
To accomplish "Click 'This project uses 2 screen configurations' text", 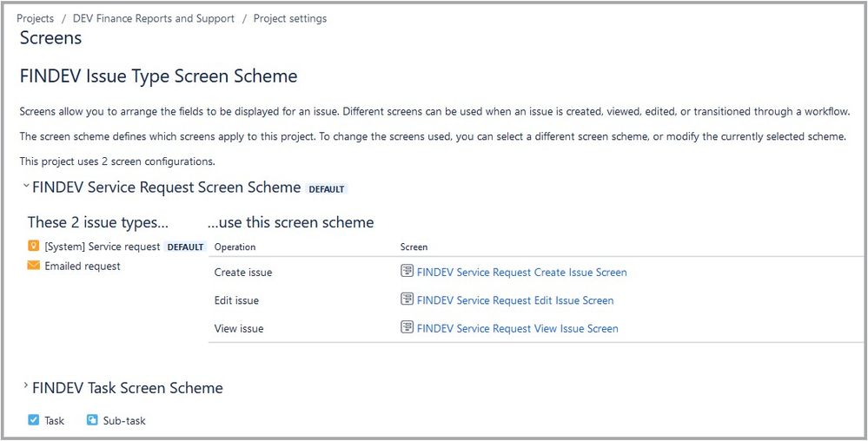I will [117, 161].
